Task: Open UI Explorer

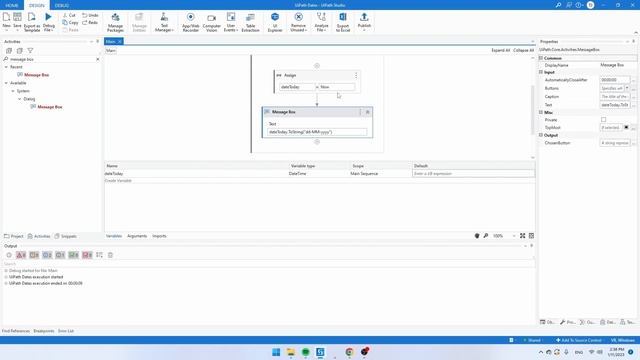Action: coord(275,22)
